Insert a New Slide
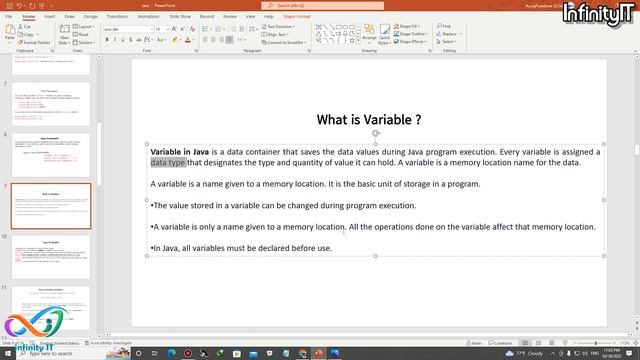 point(64,34)
